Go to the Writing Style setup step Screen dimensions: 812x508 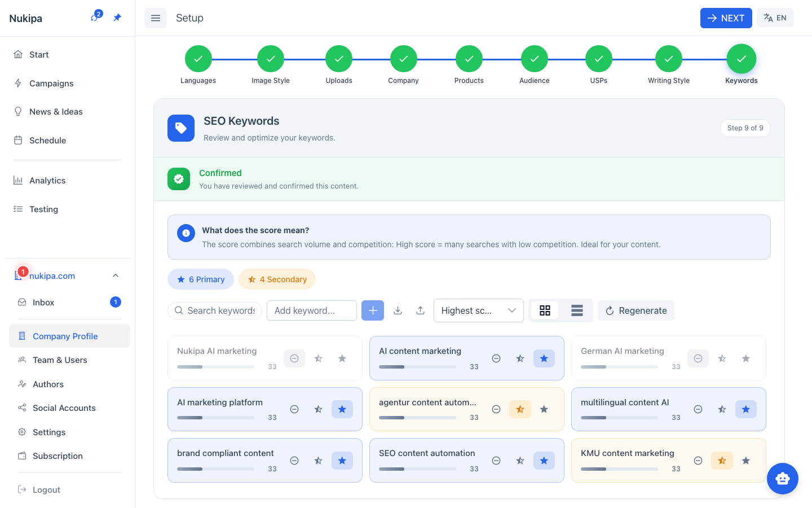668,59
